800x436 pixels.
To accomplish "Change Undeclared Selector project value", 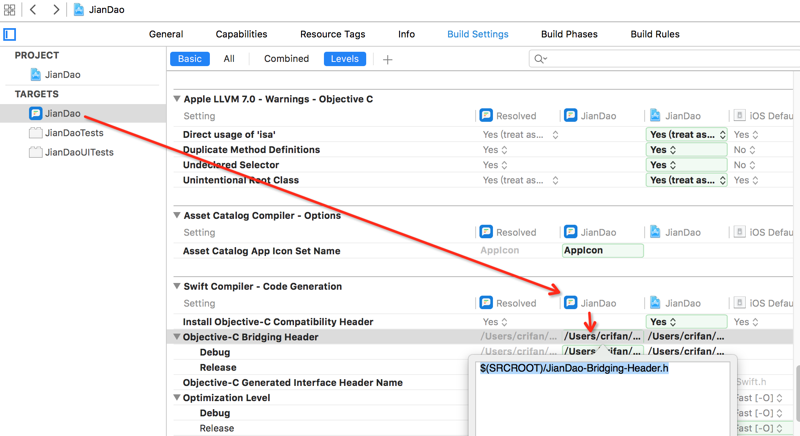I will point(687,165).
